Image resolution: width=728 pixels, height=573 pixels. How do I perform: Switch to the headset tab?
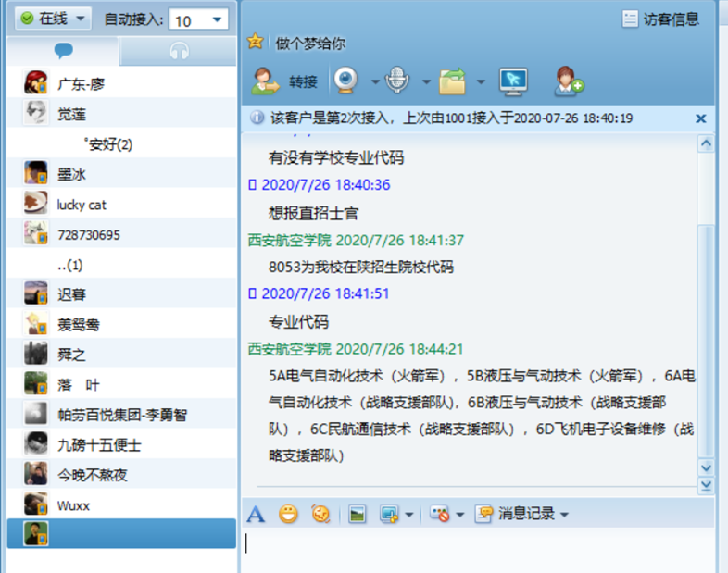tap(179, 52)
